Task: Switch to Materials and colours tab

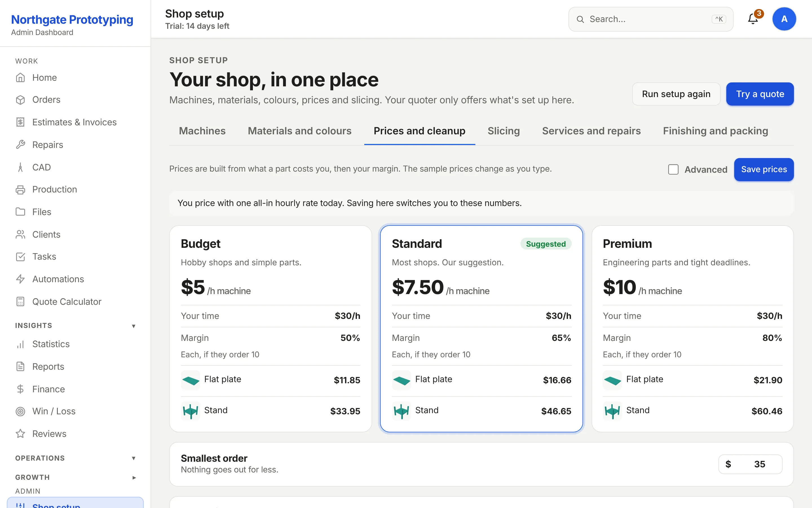Action: tap(300, 131)
